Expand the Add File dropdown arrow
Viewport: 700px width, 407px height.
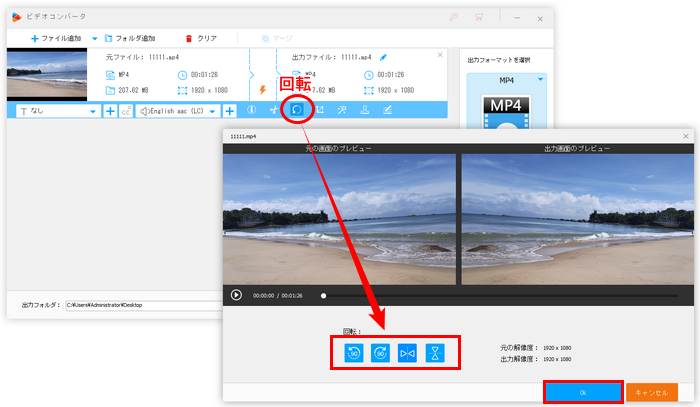pos(95,39)
